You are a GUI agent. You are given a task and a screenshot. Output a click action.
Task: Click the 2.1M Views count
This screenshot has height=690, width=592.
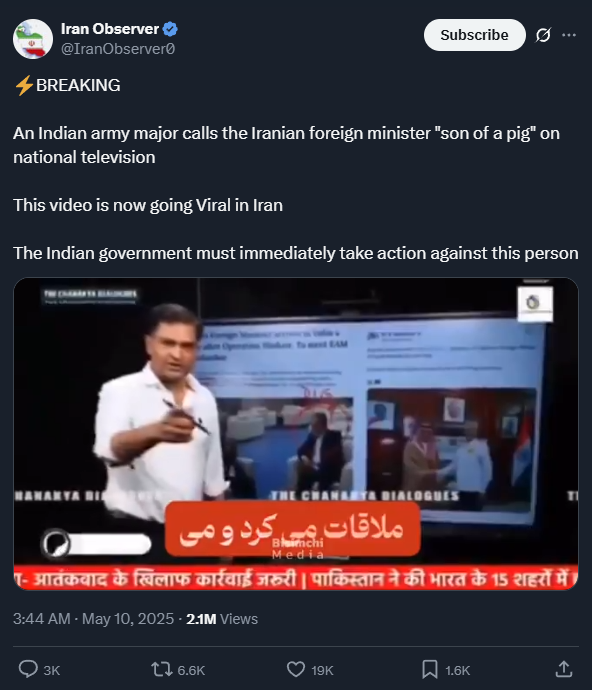tap(222, 619)
